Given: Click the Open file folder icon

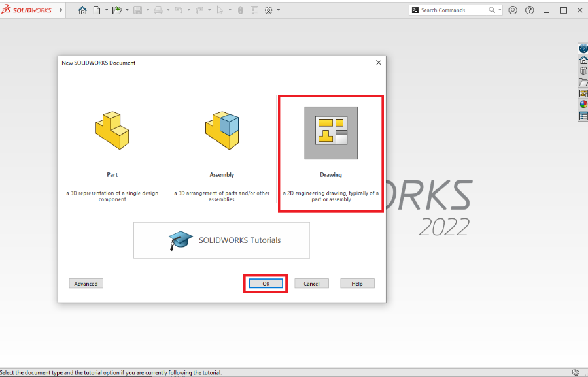Looking at the screenshot, I should tap(116, 10).
